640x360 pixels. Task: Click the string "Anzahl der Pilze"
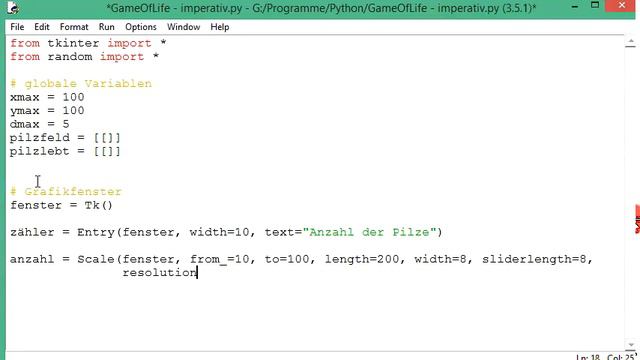click(369, 232)
